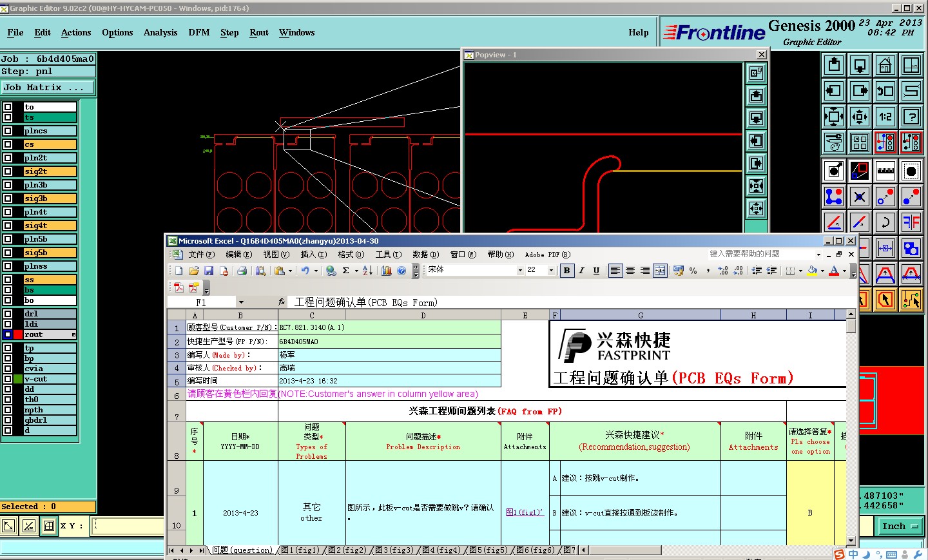Click Sogou input method tray icon
The image size is (928, 560).
point(839,554)
